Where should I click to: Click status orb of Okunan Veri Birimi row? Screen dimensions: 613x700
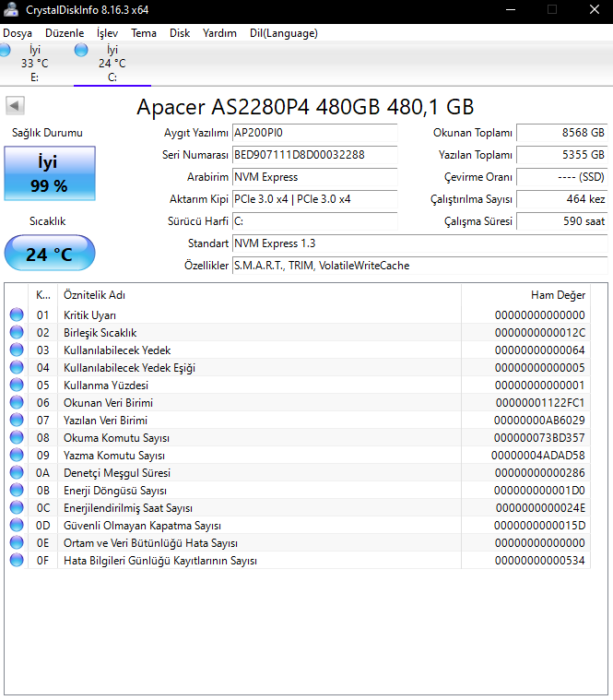tap(17, 403)
